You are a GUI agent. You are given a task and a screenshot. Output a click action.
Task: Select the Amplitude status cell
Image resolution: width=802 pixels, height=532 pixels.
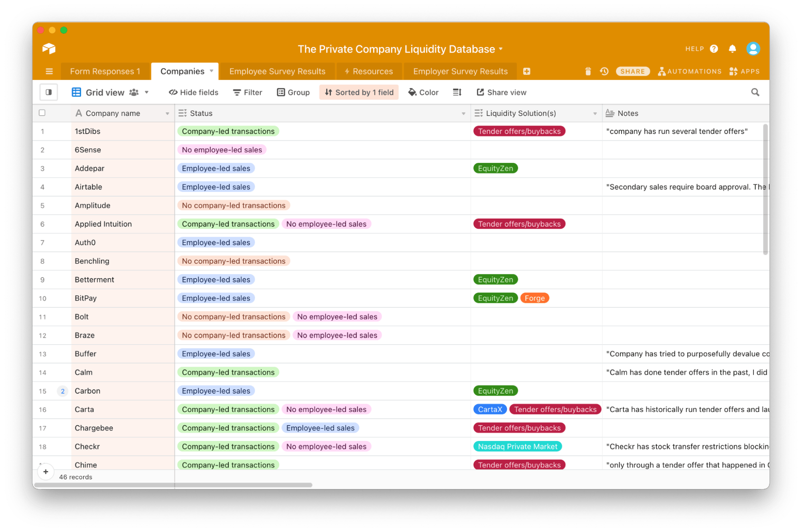click(x=323, y=205)
